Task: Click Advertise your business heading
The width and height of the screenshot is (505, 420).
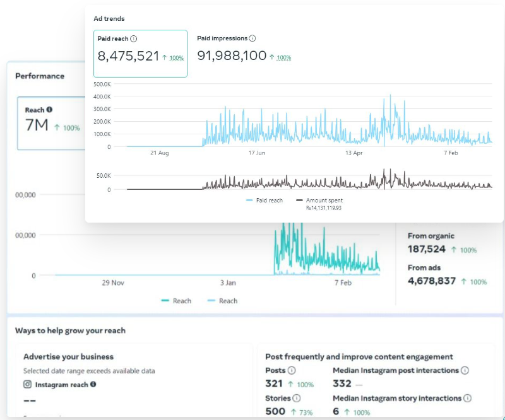Action: (x=69, y=356)
